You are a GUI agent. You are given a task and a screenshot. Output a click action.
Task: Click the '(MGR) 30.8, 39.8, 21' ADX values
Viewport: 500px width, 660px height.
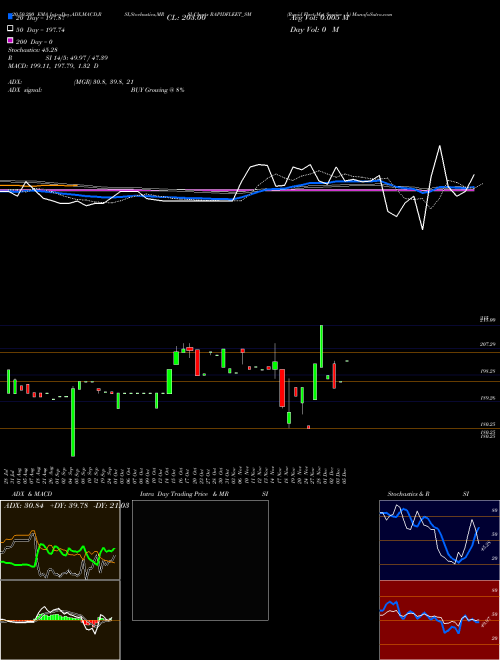click(x=104, y=82)
